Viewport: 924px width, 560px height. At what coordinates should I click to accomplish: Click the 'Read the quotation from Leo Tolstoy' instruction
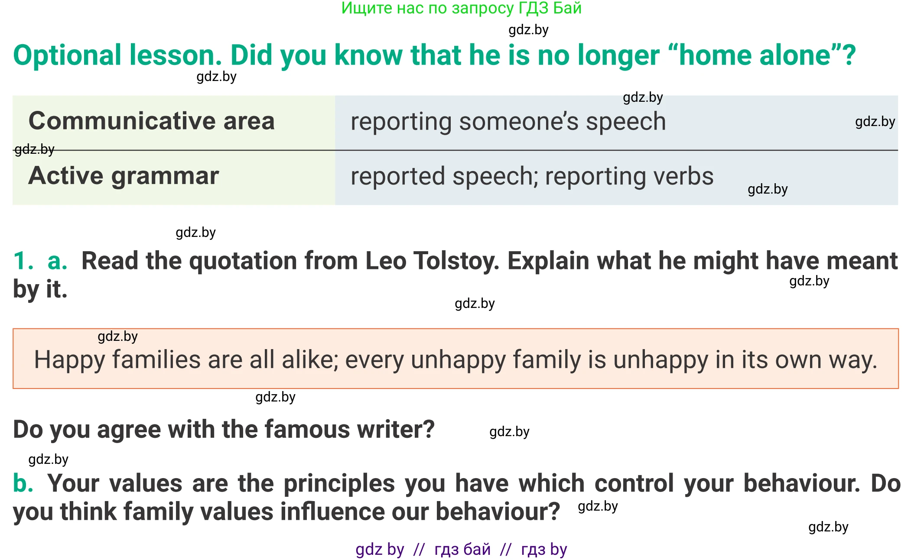489,261
